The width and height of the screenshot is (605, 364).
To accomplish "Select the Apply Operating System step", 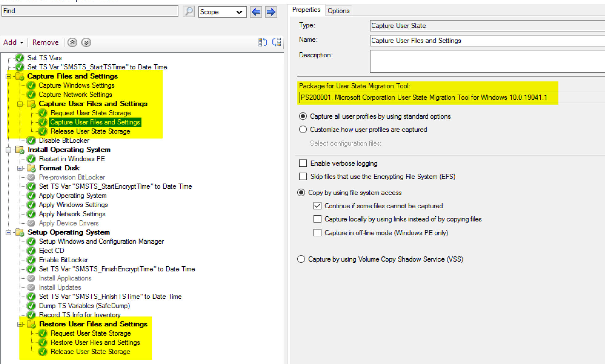I will click(73, 196).
